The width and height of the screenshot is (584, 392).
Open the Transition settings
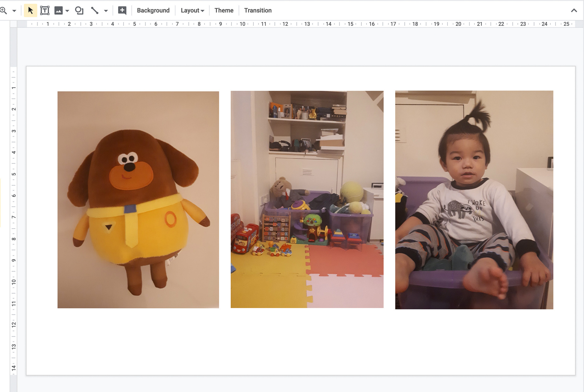click(258, 10)
